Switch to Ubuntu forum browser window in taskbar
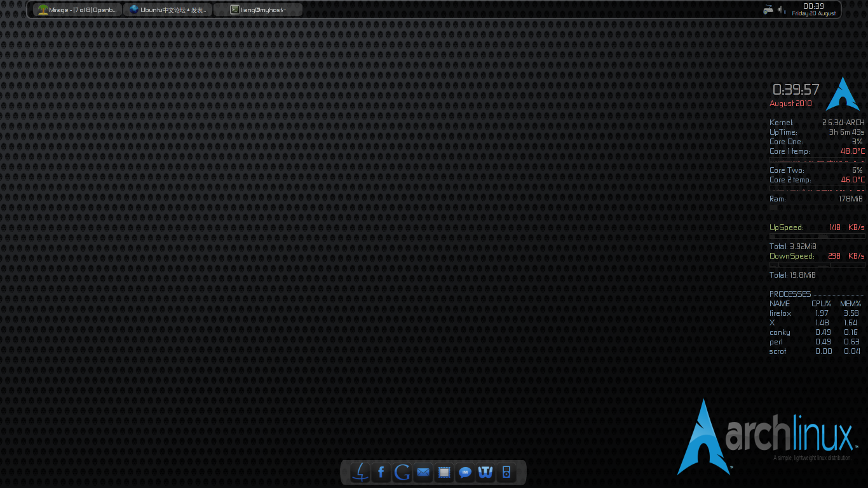 coord(168,10)
